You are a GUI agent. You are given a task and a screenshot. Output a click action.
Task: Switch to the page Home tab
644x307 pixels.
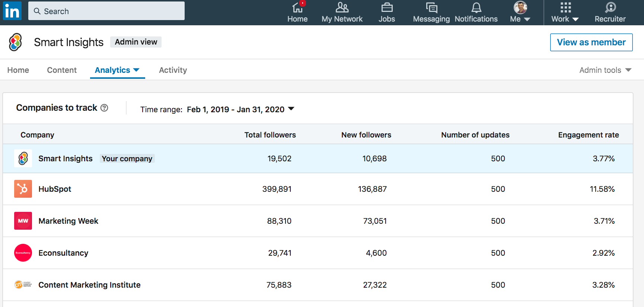click(x=18, y=70)
